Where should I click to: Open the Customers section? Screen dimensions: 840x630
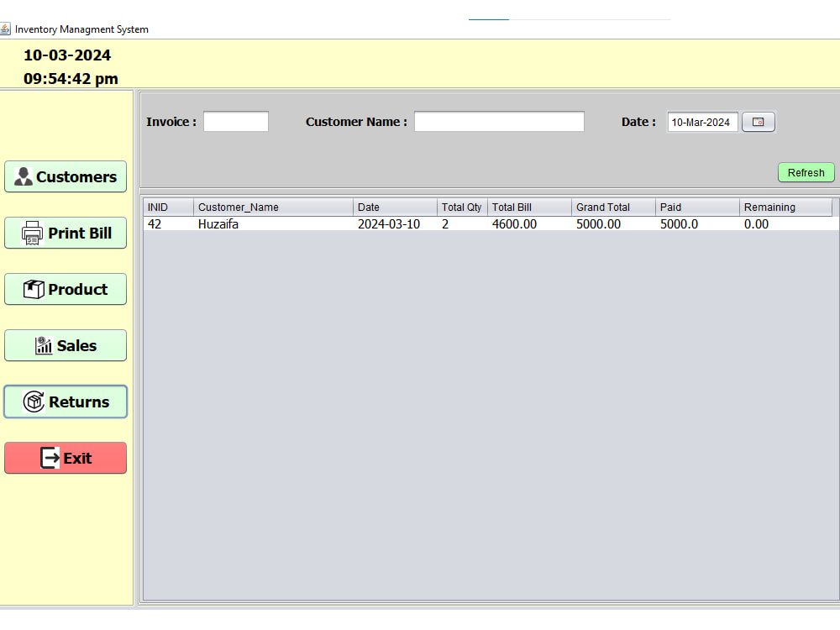pyautogui.click(x=65, y=176)
